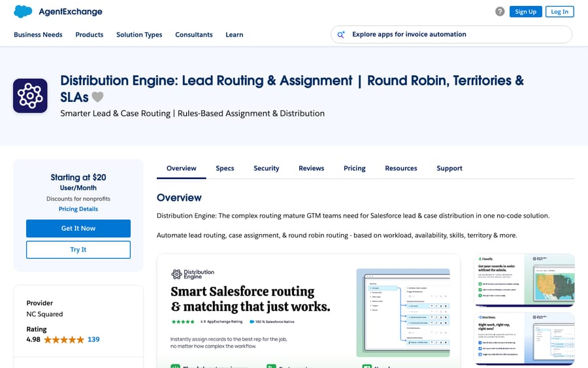
Task: Open the help question mark icon
Action: [x=500, y=12]
